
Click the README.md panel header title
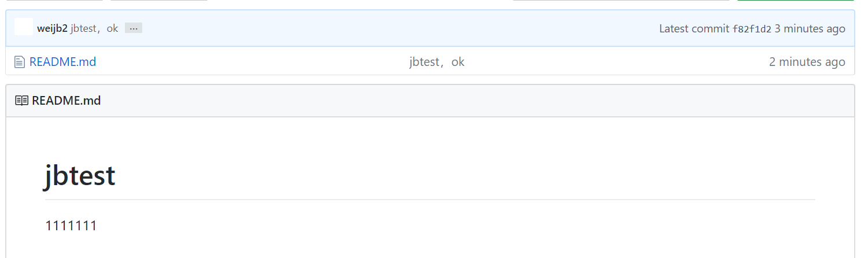point(66,101)
